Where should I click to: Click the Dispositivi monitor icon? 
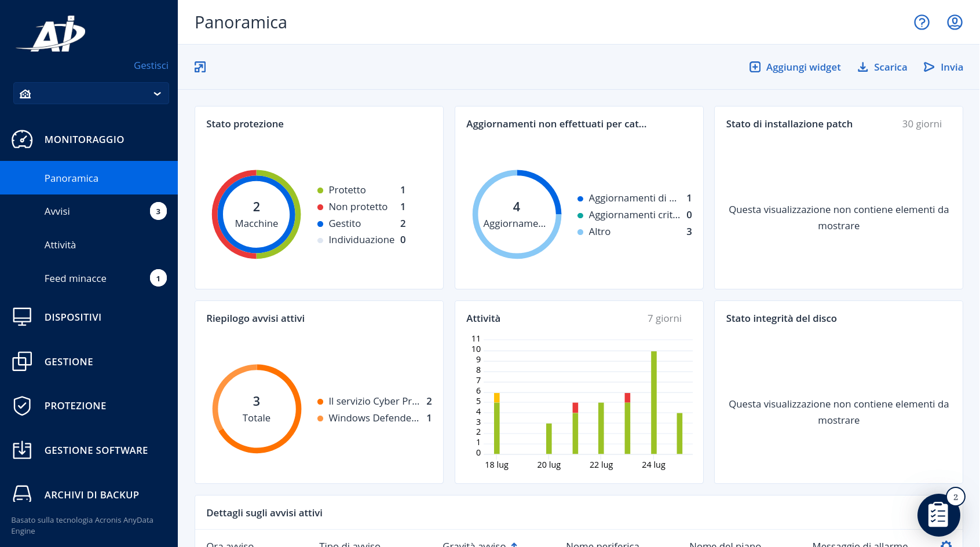tap(22, 317)
